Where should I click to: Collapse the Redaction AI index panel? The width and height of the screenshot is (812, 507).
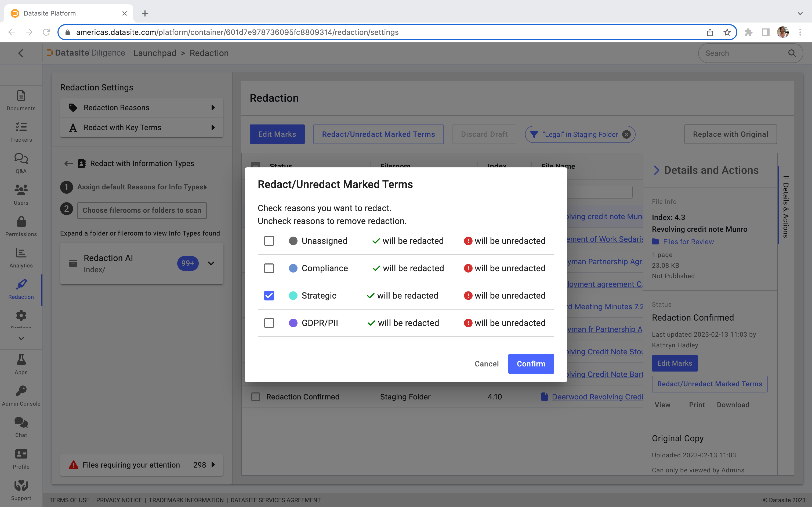coord(211,263)
